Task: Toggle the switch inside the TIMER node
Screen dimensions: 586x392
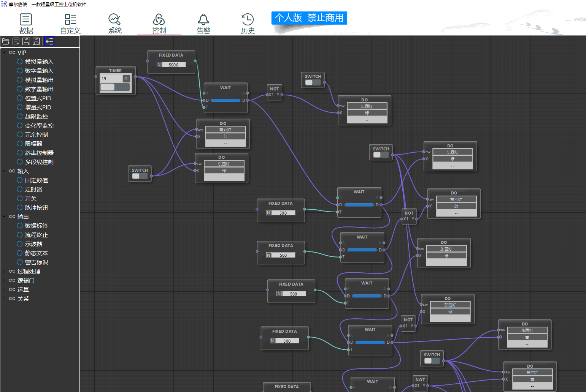Action: pyautogui.click(x=115, y=87)
